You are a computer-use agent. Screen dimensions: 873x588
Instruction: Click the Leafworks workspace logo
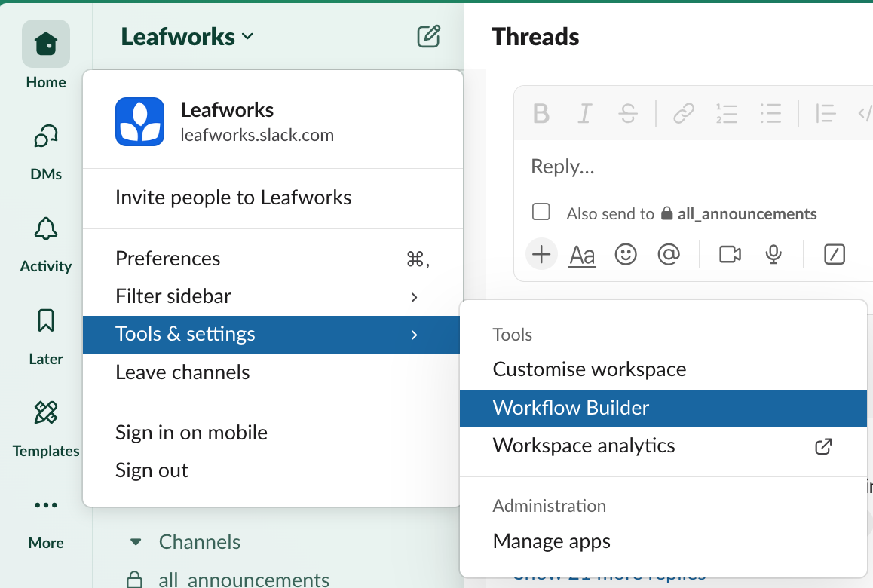139,122
